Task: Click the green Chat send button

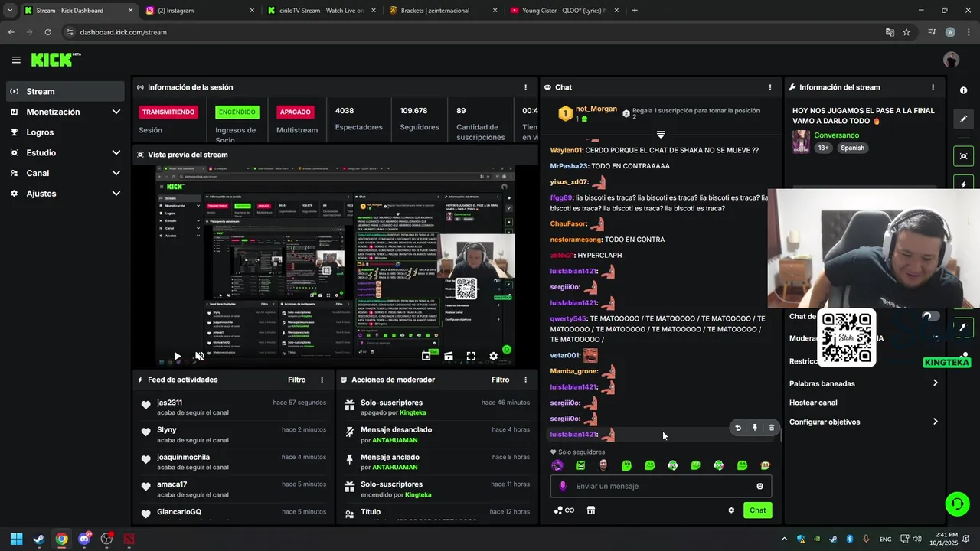Action: (x=757, y=510)
